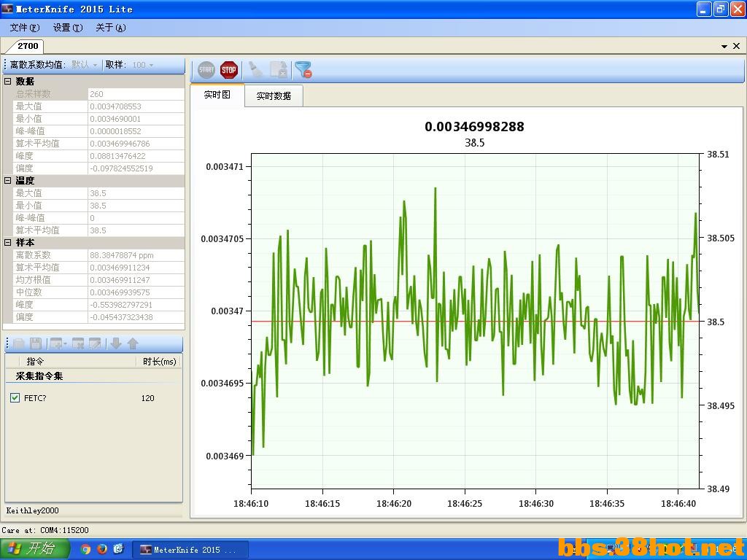Click the move command up arrow
The height and width of the screenshot is (560, 747).
point(133,343)
